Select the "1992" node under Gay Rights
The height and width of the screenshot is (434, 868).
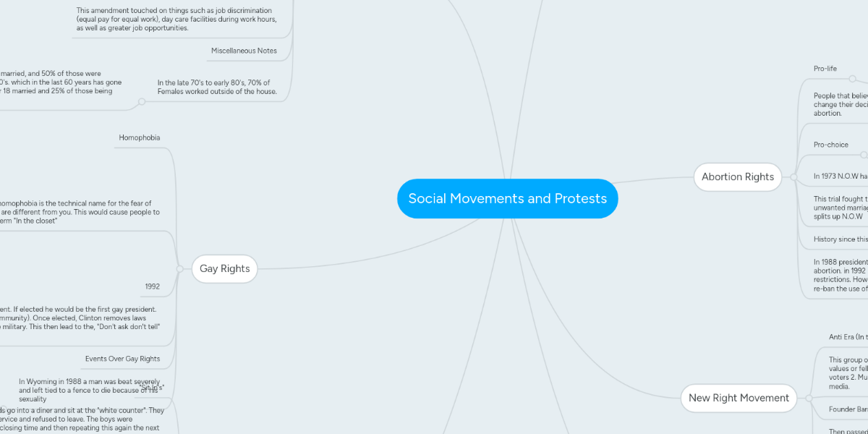click(153, 286)
